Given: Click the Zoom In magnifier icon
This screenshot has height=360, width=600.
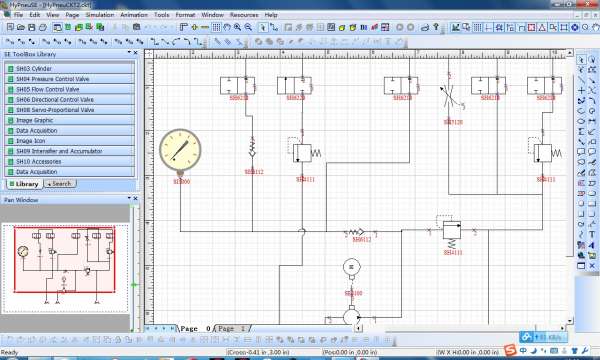Looking at the screenshot, I should click(x=238, y=27).
